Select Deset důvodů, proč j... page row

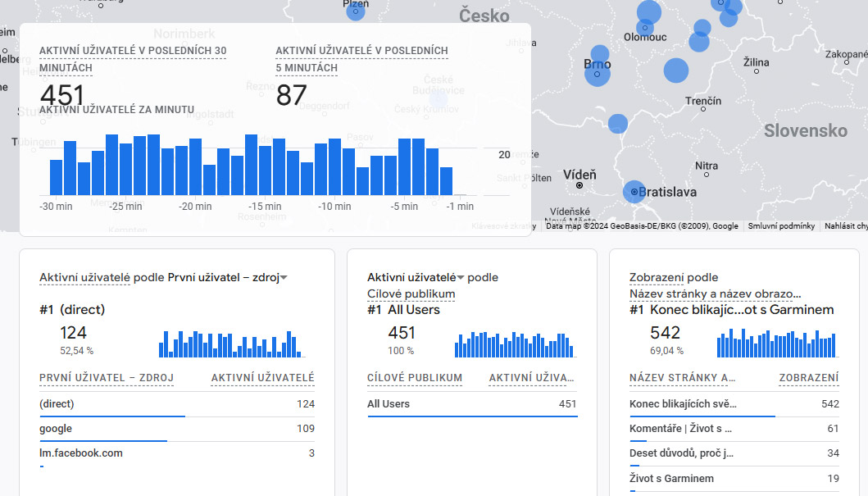[734, 453]
